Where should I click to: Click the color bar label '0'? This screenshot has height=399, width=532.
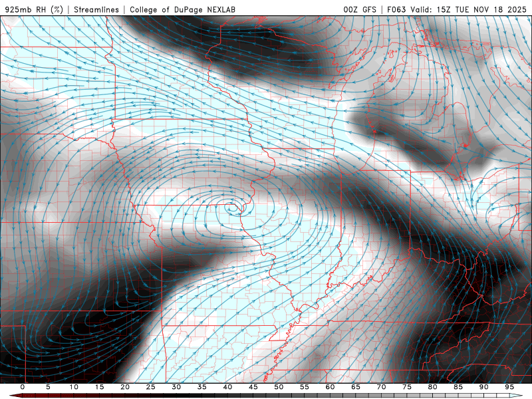[23, 387]
